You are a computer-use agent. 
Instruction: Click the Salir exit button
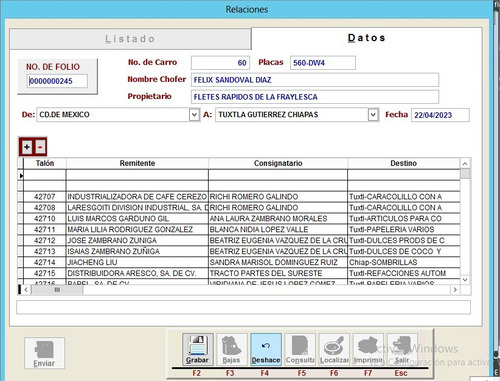402,349
